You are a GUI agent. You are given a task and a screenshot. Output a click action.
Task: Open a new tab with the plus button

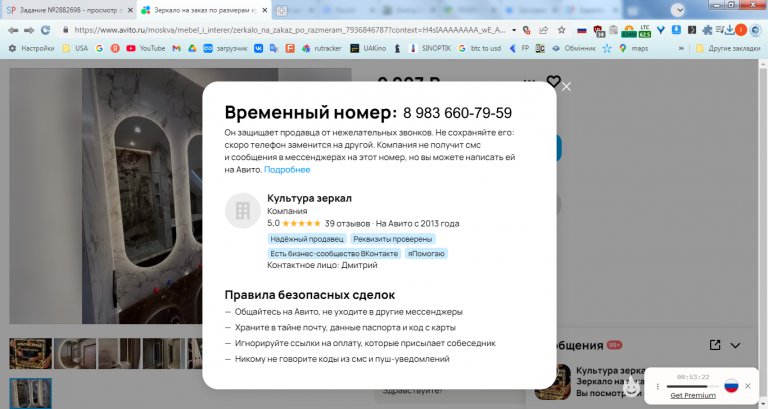click(x=281, y=10)
